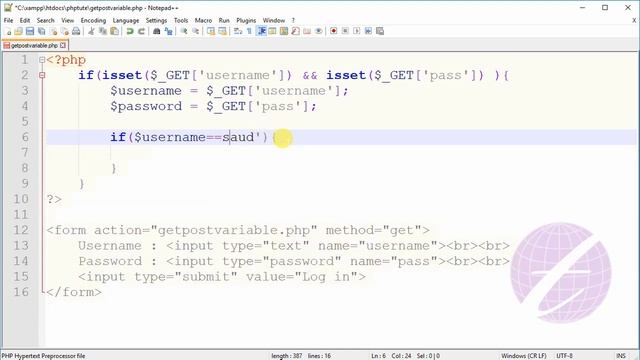Image resolution: width=640 pixels, height=360 pixels.
Task: Click the Close All toolbar icon
Action: pyautogui.click(x=64, y=31)
